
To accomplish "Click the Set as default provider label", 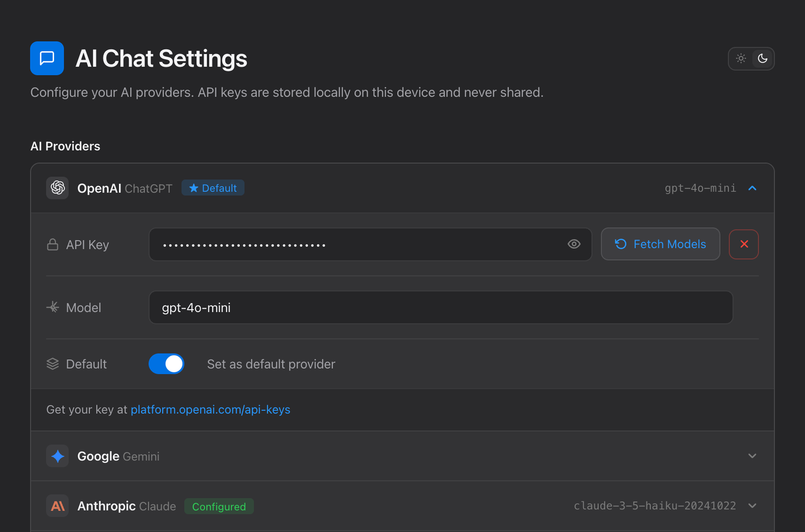I will tap(271, 364).
